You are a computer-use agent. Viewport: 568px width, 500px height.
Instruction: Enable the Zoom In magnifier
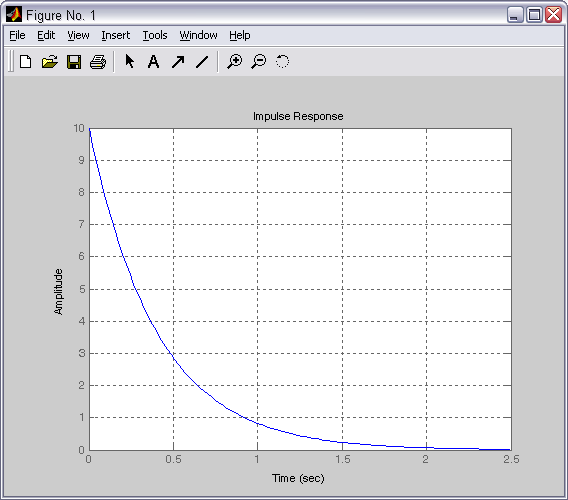point(235,61)
